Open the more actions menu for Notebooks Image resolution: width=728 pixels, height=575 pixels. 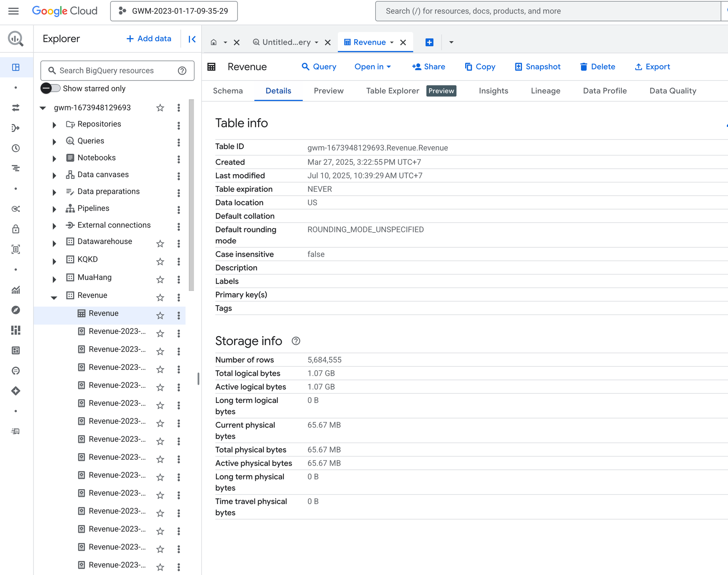[178, 159]
